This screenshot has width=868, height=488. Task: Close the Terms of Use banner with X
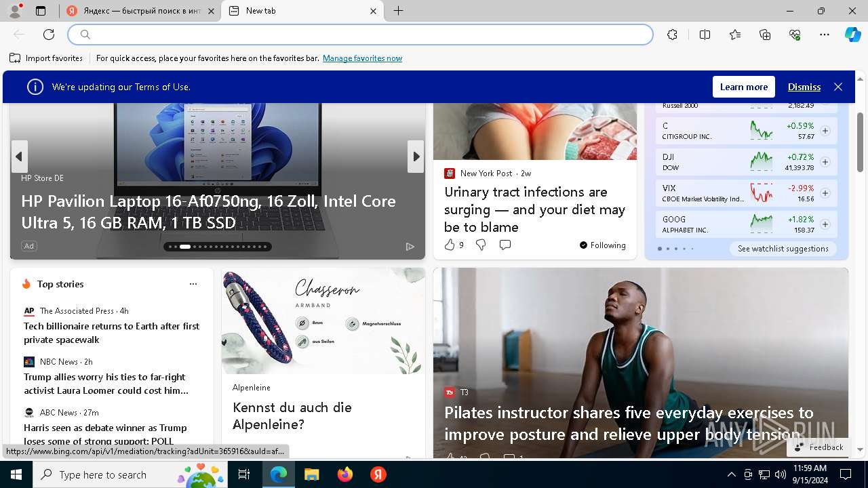point(838,87)
